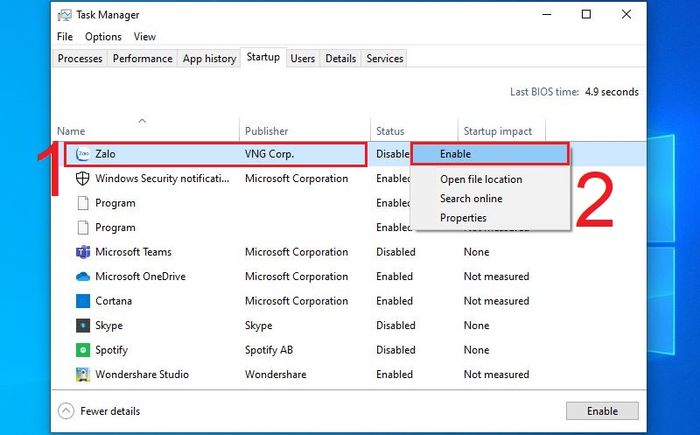The image size is (700, 435).
Task: Click the VNG Corp. publisher cell
Action: click(269, 154)
